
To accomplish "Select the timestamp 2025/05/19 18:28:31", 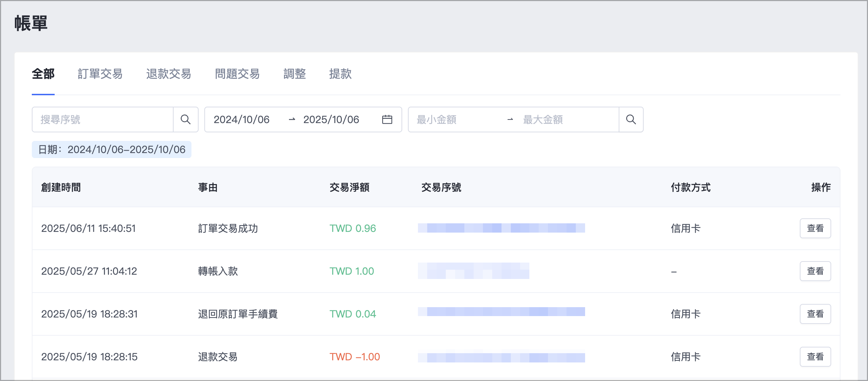I will point(89,314).
